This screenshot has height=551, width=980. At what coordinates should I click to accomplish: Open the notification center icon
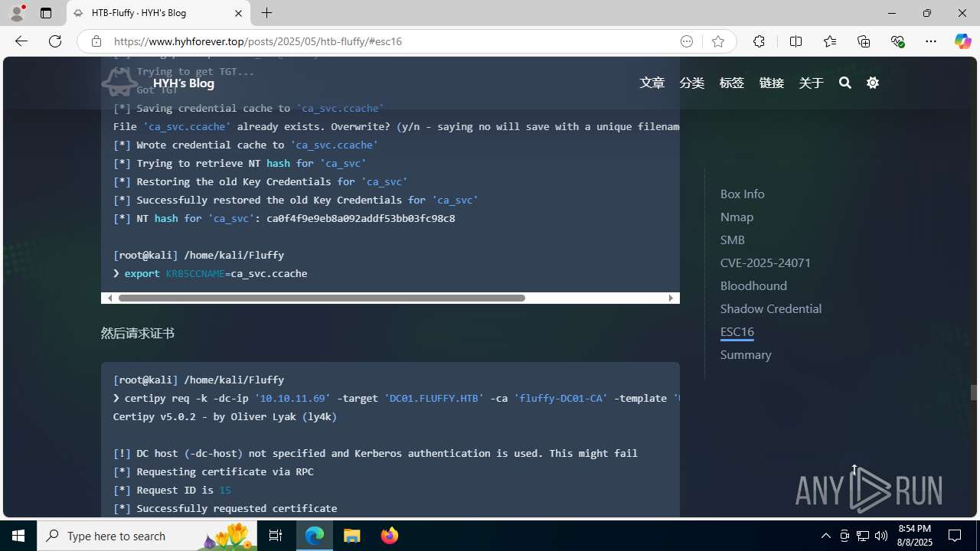(955, 536)
